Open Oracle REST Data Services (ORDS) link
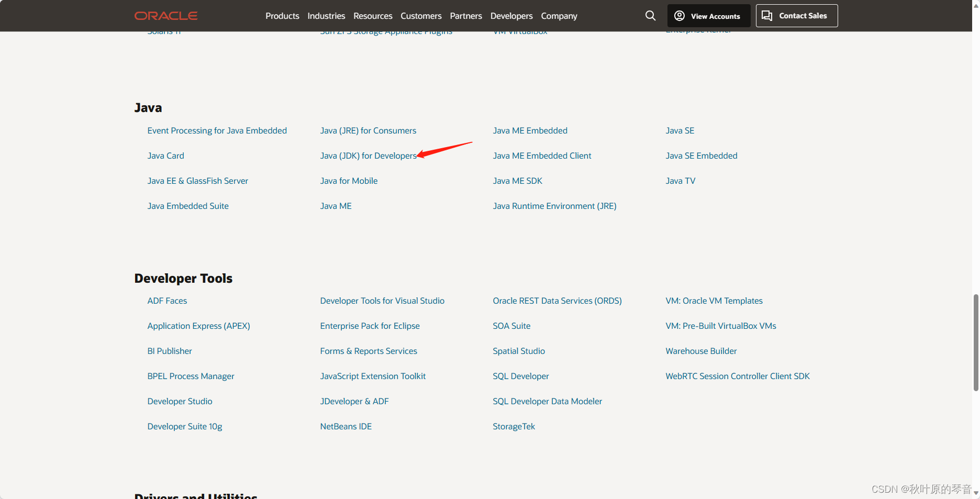980x499 pixels. [x=558, y=301]
